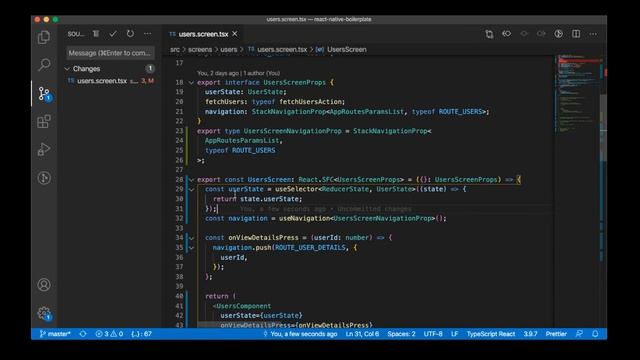
Task: Click the commit message input field
Action: coord(110,53)
